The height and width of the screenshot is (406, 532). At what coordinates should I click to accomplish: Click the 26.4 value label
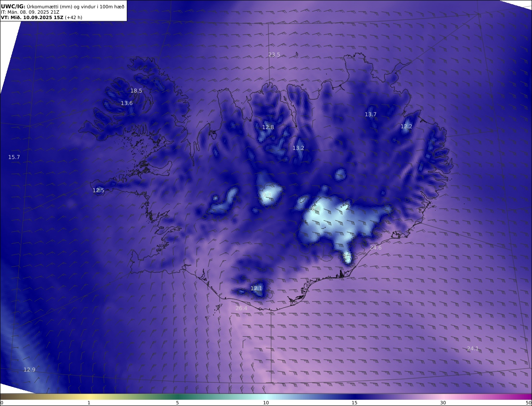pyautogui.click(x=241, y=308)
